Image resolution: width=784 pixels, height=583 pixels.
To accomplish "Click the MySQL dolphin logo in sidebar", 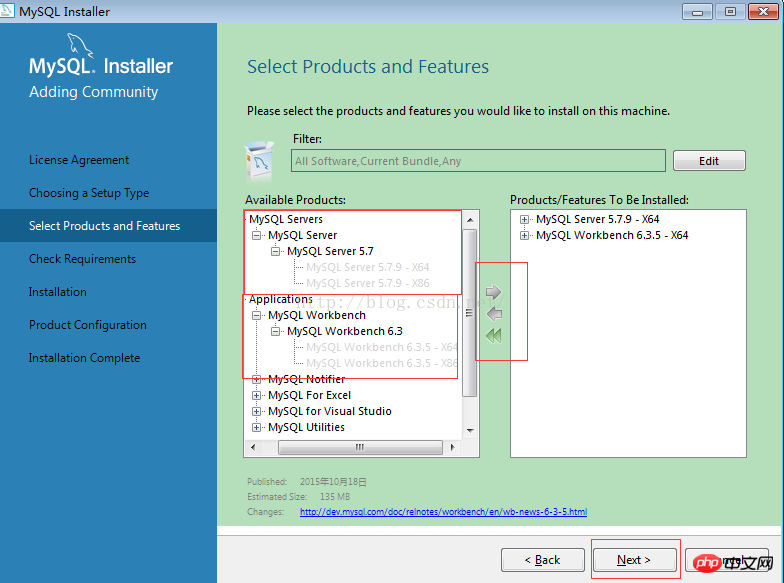I will 80,45.
